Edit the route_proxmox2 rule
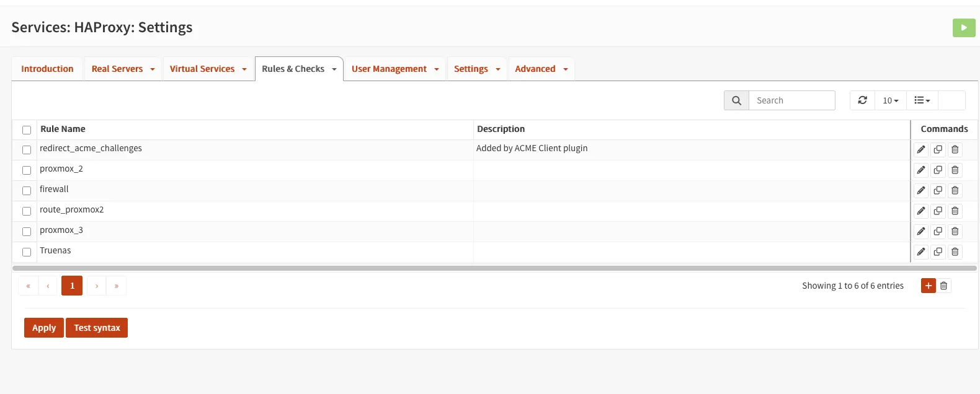The height and width of the screenshot is (394, 980). coord(921,211)
